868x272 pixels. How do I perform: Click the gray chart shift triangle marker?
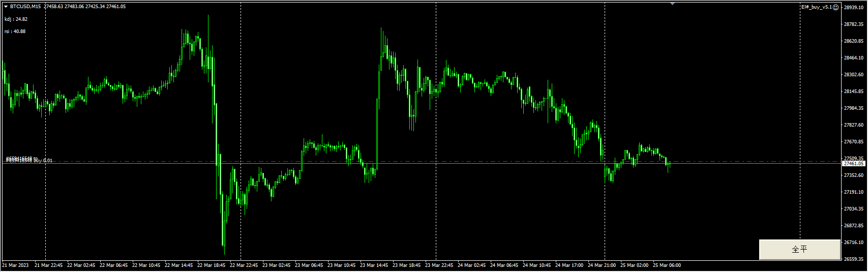click(x=673, y=4)
